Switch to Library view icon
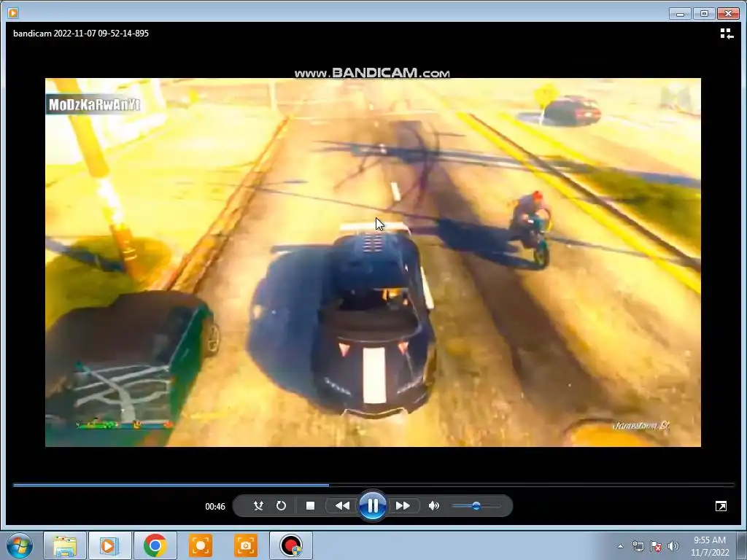The width and height of the screenshot is (747, 560). point(727,34)
